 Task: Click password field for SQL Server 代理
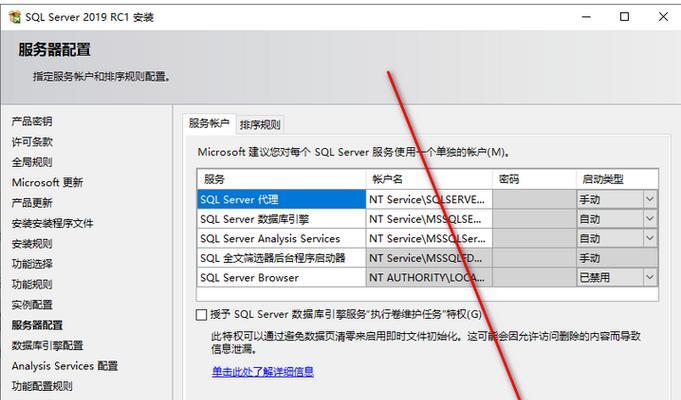534,199
